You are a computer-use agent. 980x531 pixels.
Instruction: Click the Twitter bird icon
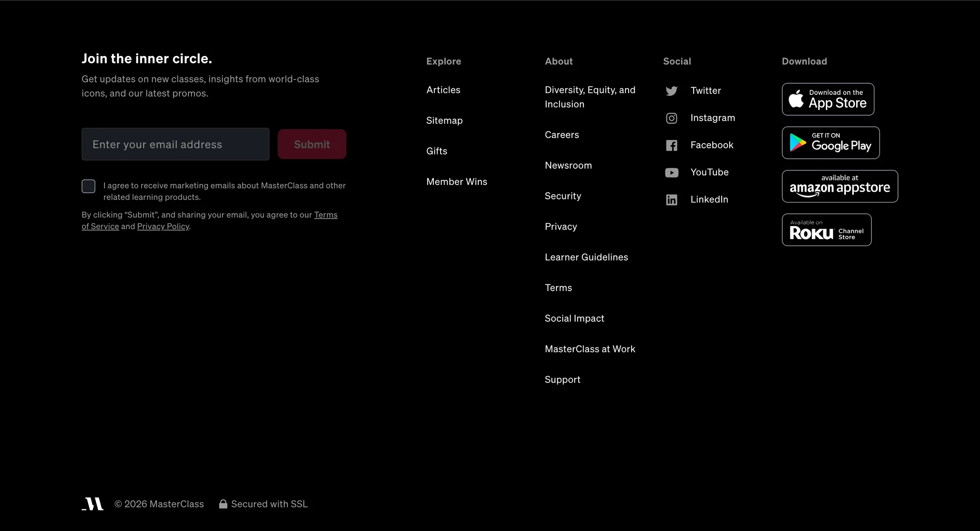click(671, 91)
